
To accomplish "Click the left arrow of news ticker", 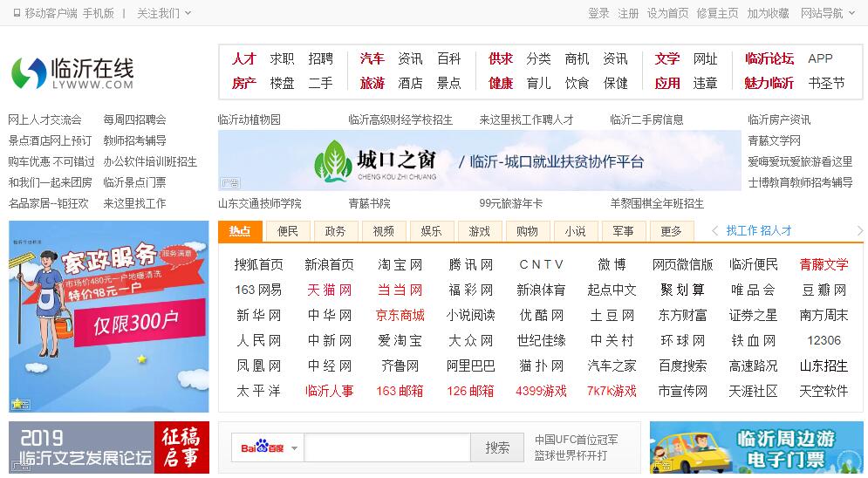I will 714,230.
